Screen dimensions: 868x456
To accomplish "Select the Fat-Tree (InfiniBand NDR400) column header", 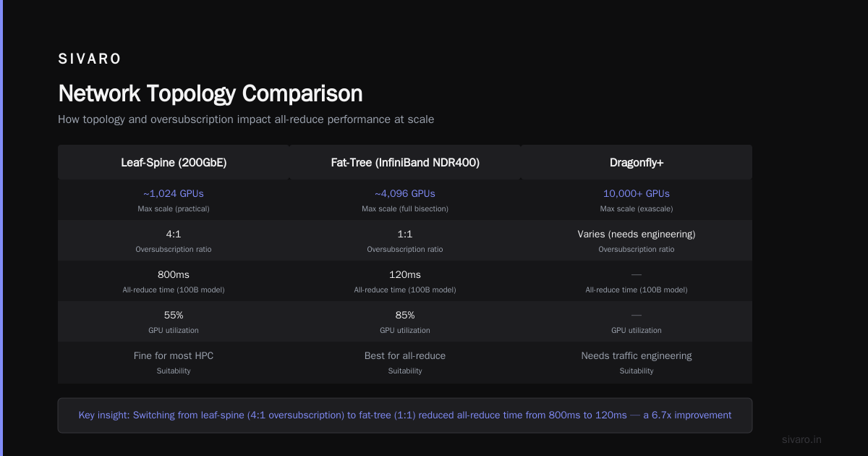I will [x=405, y=163].
